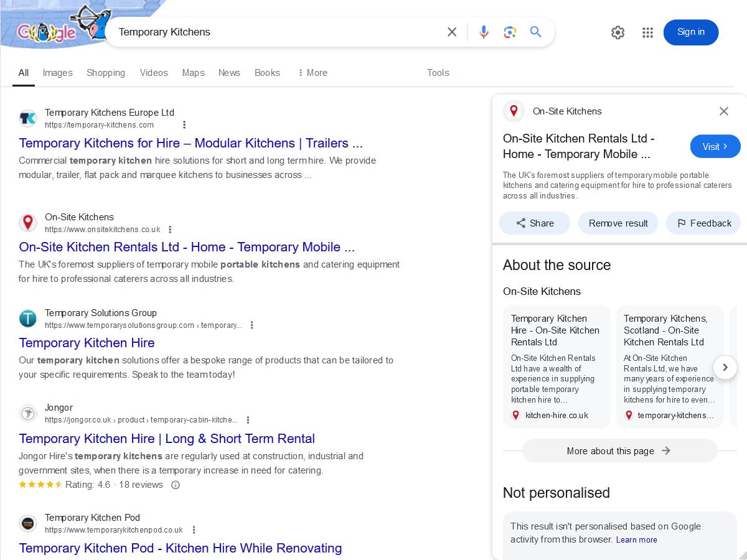Switch to News tab

point(229,73)
